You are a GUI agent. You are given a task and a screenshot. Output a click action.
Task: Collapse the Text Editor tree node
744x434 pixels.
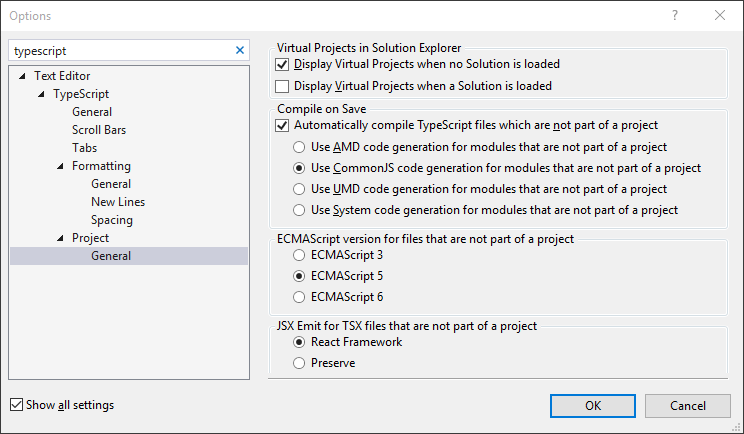[22, 76]
